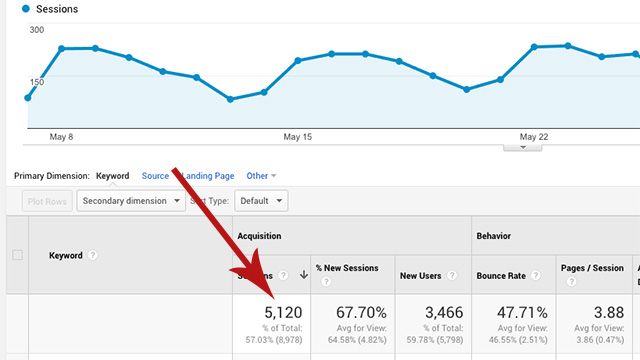Expand the Other primary dimension menu
The image size is (640, 360).
point(261,176)
